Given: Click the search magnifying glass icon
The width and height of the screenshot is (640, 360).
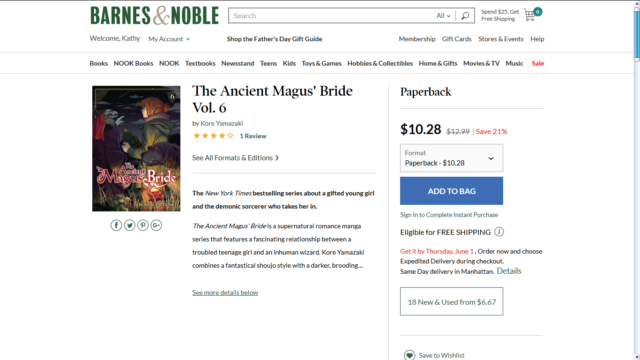Looking at the screenshot, I should (x=465, y=16).
